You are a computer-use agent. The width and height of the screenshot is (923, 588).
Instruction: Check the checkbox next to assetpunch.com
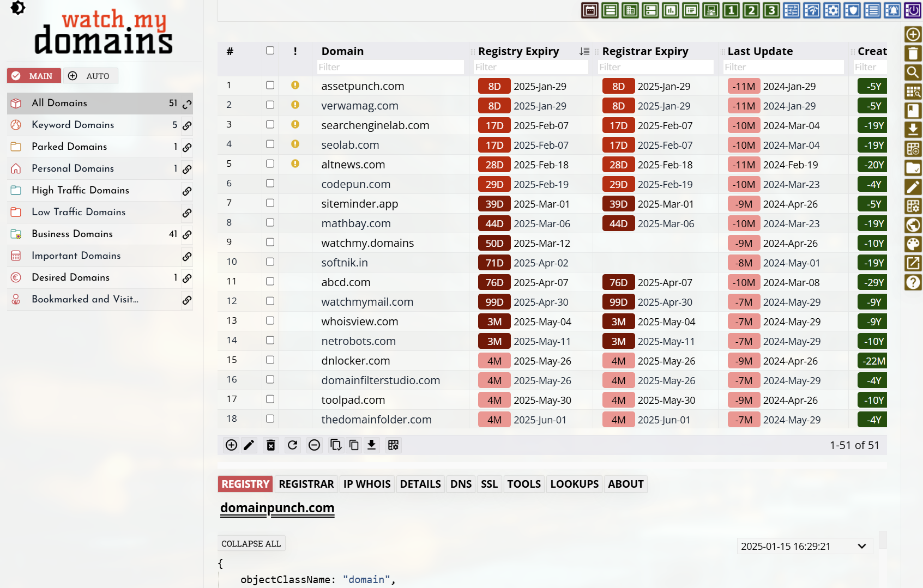click(x=270, y=86)
